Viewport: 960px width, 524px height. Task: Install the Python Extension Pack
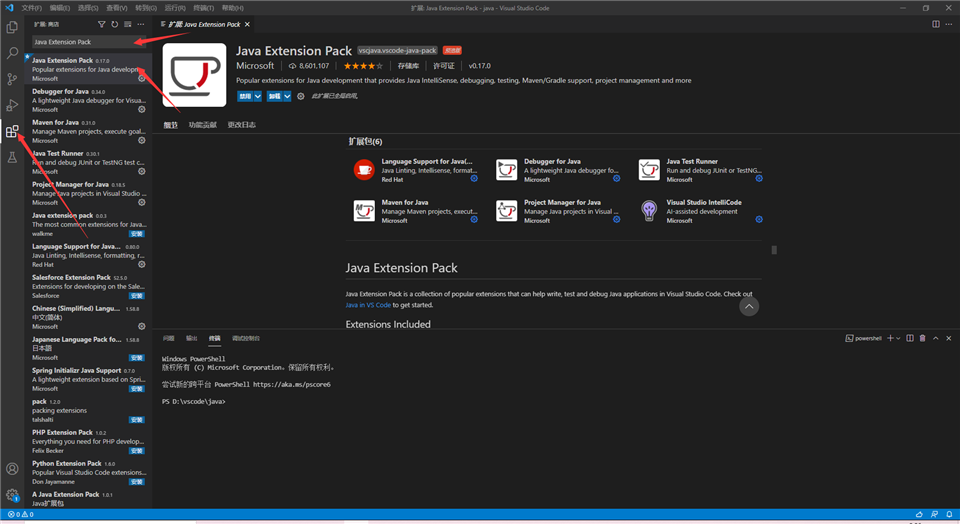click(137, 482)
